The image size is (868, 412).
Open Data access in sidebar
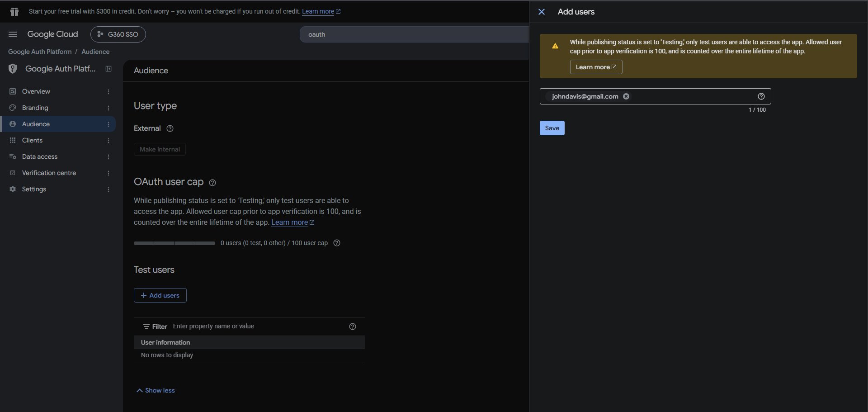[x=58, y=156]
